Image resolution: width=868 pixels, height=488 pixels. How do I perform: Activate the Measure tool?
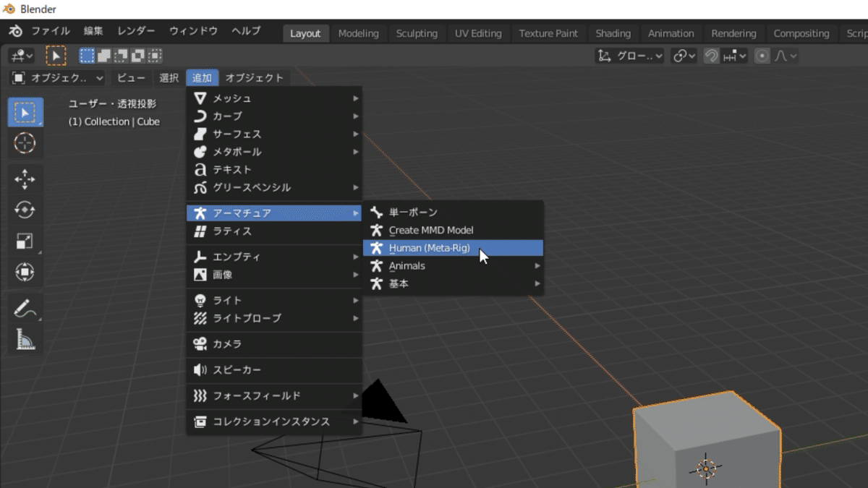[x=25, y=337]
